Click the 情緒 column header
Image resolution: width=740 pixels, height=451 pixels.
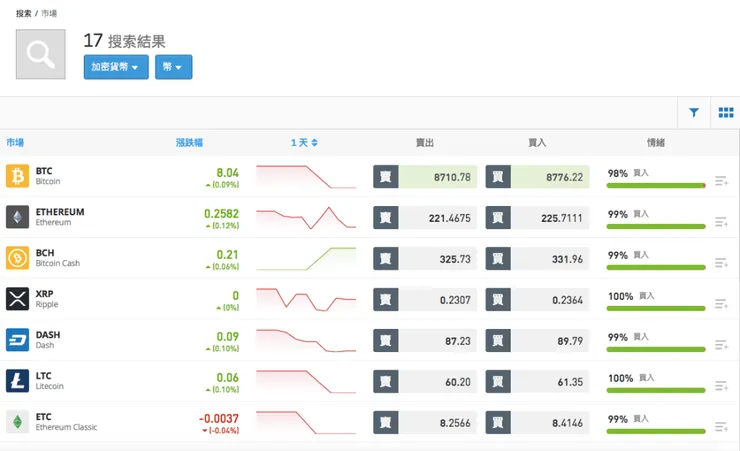(x=656, y=142)
